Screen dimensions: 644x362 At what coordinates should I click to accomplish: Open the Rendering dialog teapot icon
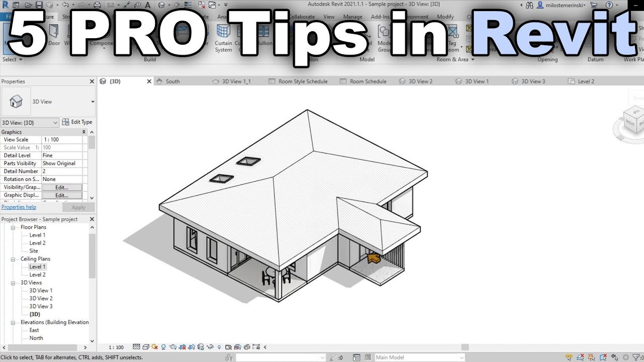tap(173, 347)
